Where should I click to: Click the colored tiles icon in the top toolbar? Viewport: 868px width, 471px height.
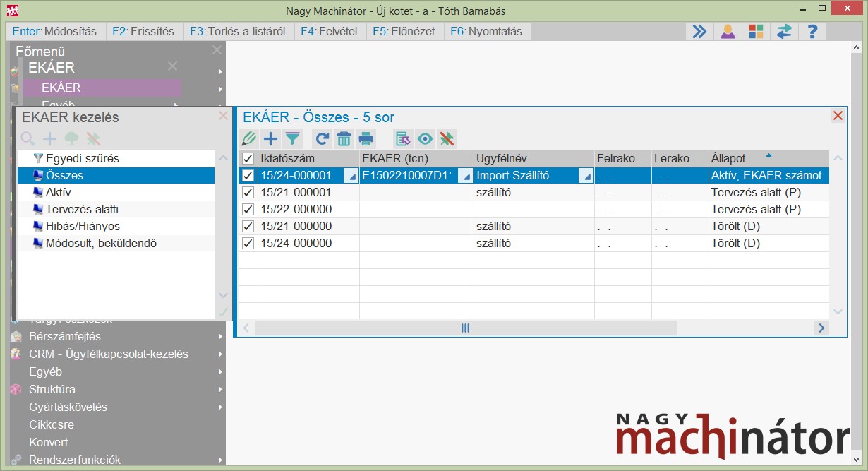756,31
